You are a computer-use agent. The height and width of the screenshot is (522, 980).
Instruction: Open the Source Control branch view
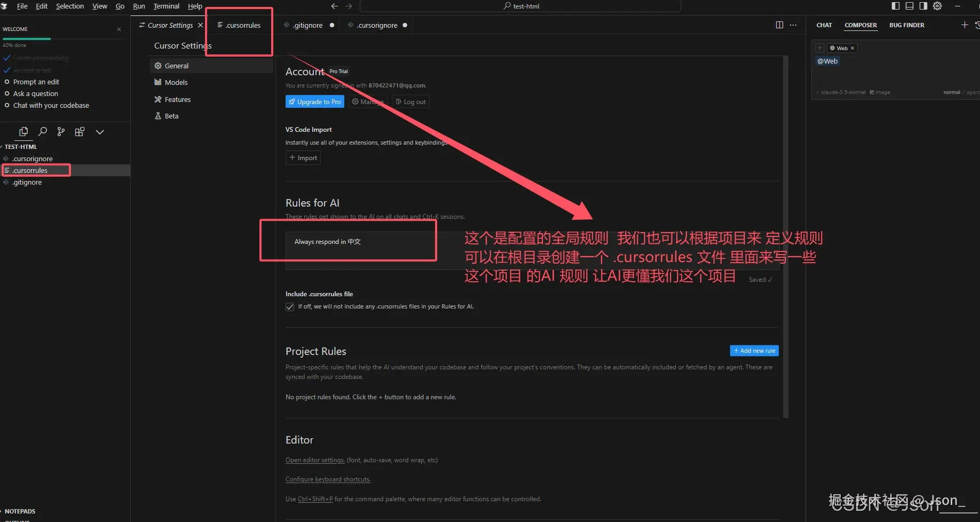pyautogui.click(x=61, y=132)
